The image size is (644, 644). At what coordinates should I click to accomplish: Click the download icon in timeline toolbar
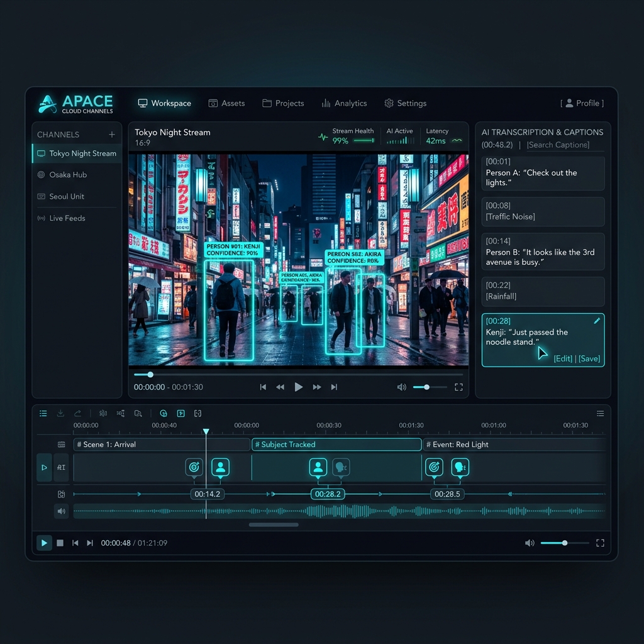point(60,413)
